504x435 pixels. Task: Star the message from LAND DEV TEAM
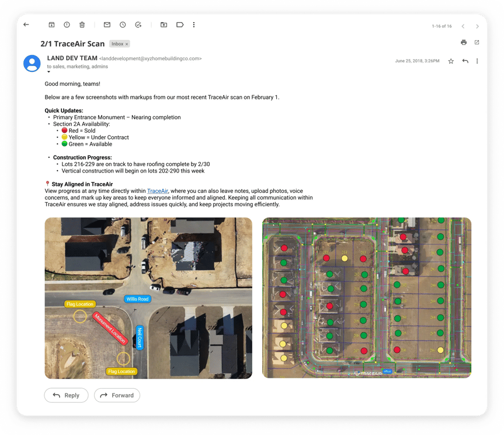click(x=451, y=61)
